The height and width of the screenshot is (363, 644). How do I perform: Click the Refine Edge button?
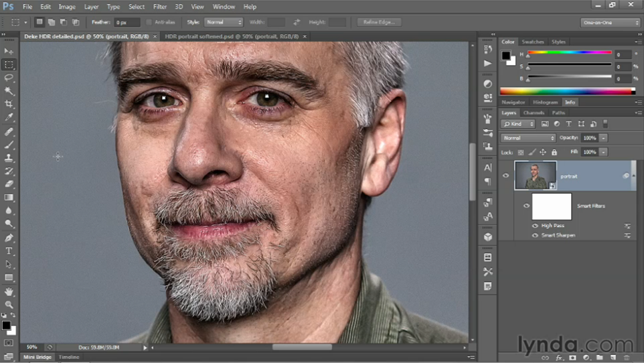click(379, 22)
